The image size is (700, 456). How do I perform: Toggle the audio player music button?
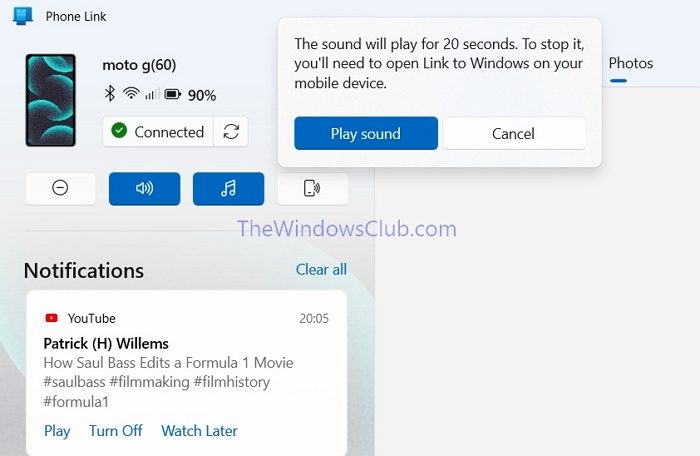[x=229, y=188]
